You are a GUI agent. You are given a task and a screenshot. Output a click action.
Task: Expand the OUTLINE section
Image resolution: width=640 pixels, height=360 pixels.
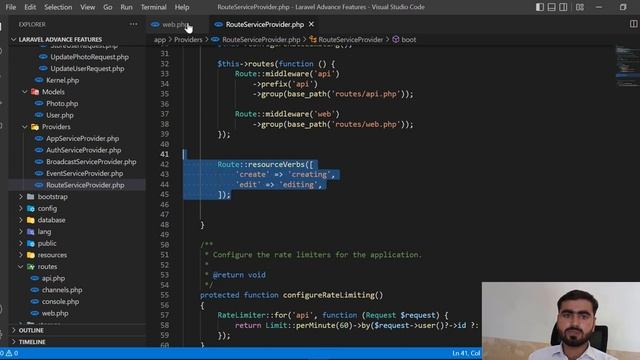[x=31, y=330]
